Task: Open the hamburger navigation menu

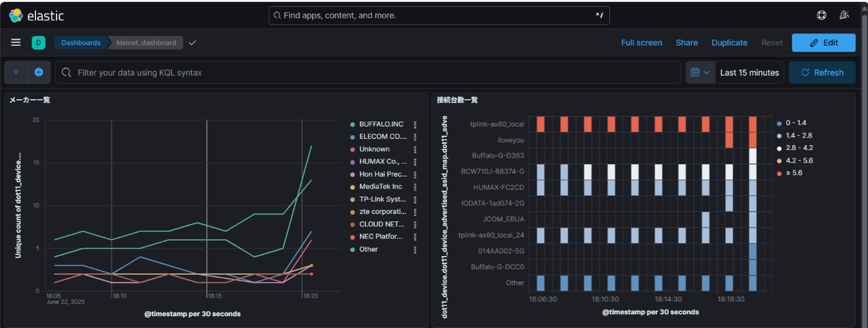Action: click(16, 42)
